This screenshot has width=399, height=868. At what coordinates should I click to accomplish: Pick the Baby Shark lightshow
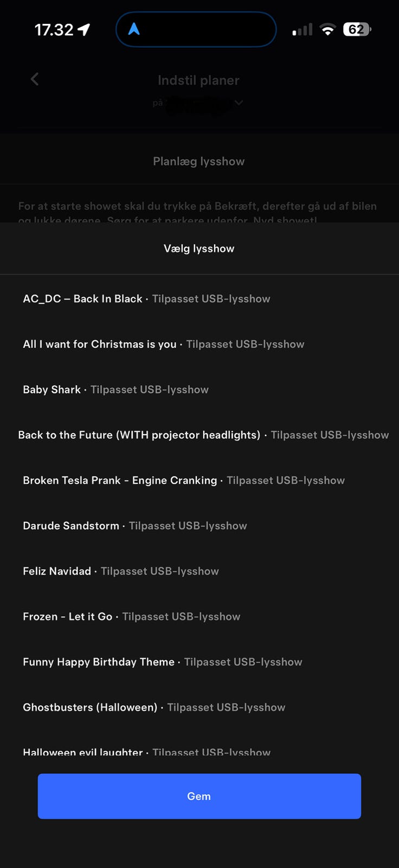tap(115, 390)
